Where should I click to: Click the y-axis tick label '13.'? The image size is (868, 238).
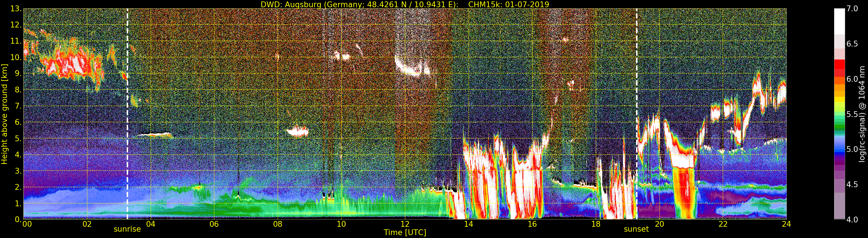pos(16,9)
